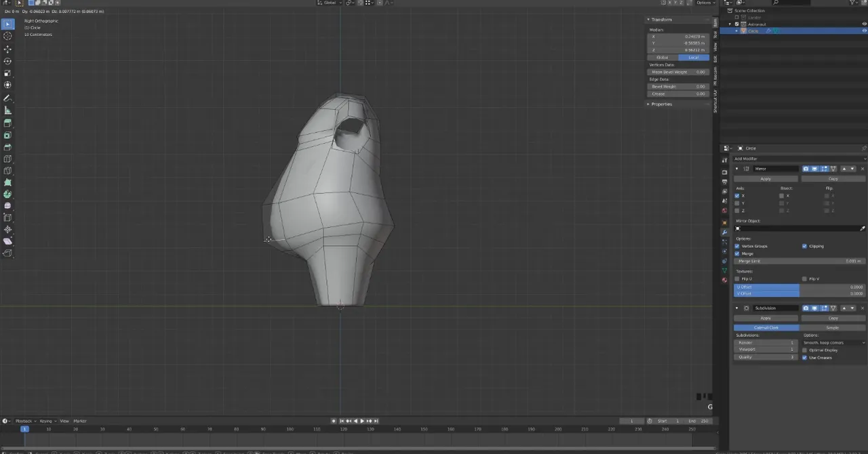Enable Mirror axis Y checkbox

[737, 203]
